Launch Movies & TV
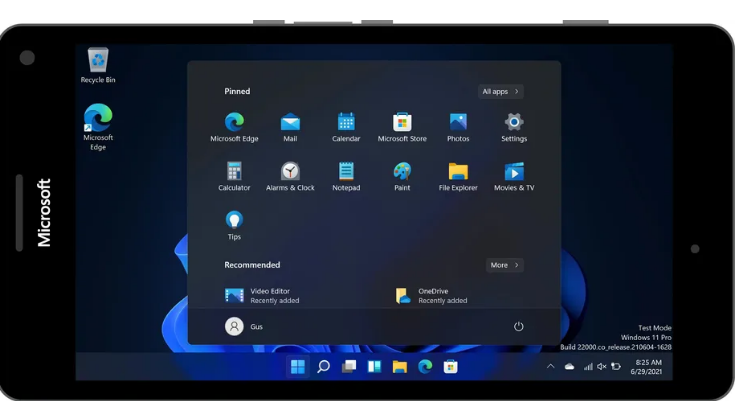The width and height of the screenshot is (737, 401). point(514,176)
